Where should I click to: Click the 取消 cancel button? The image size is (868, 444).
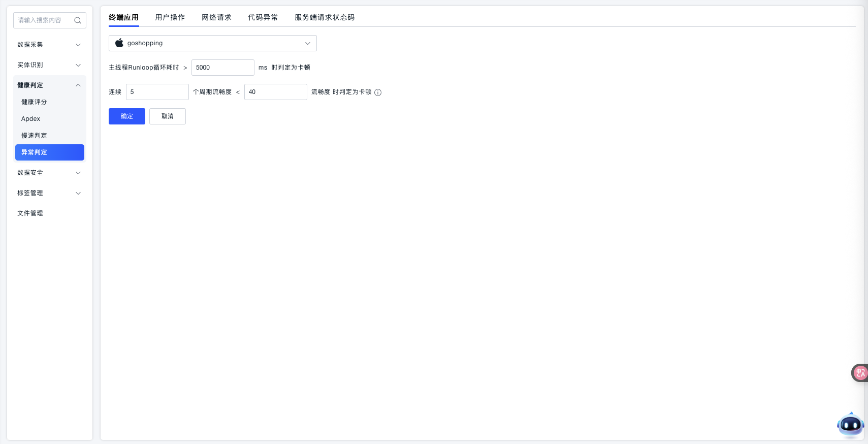[x=168, y=116]
